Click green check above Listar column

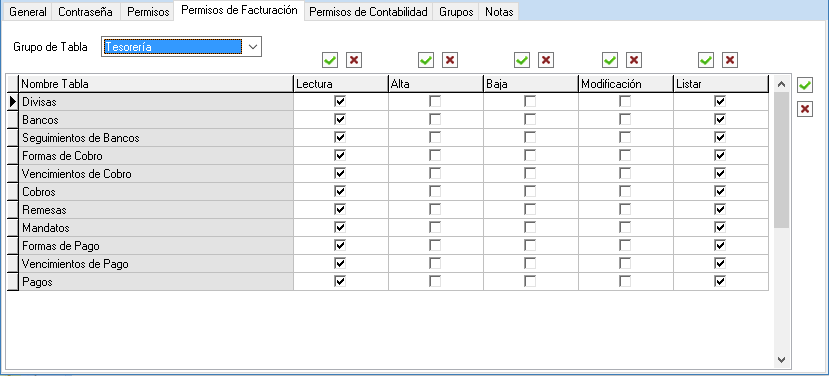(706, 61)
